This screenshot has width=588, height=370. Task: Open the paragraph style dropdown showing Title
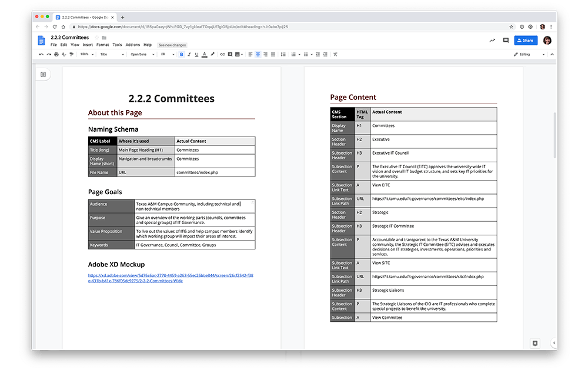coord(112,54)
